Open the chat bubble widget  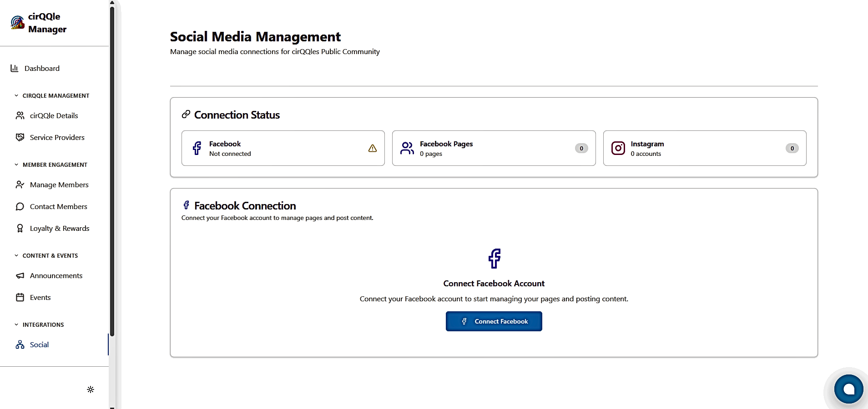(848, 389)
